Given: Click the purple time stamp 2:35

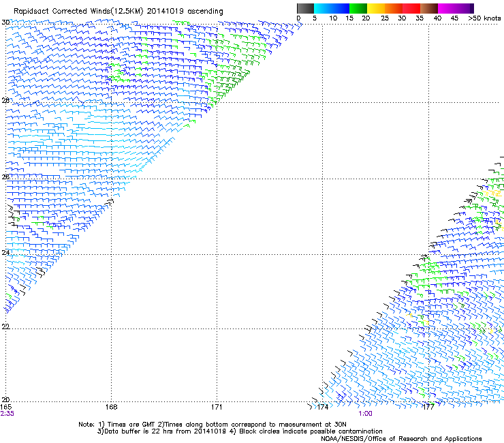Looking at the screenshot, I should pos(7,414).
